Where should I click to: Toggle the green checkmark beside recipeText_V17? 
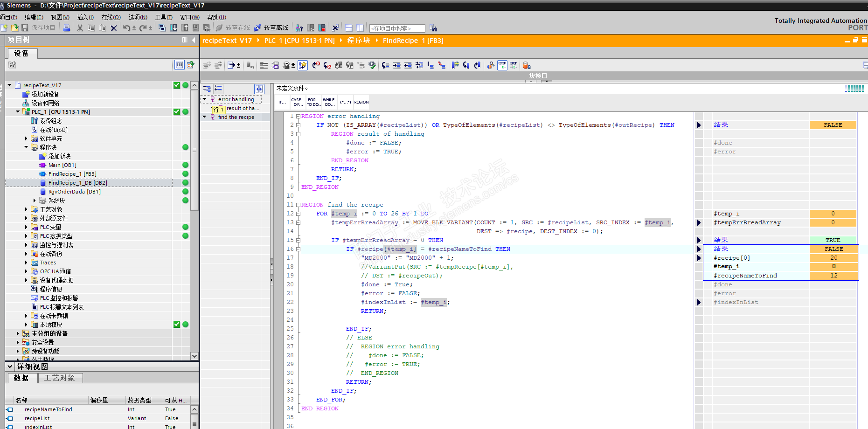click(x=177, y=85)
